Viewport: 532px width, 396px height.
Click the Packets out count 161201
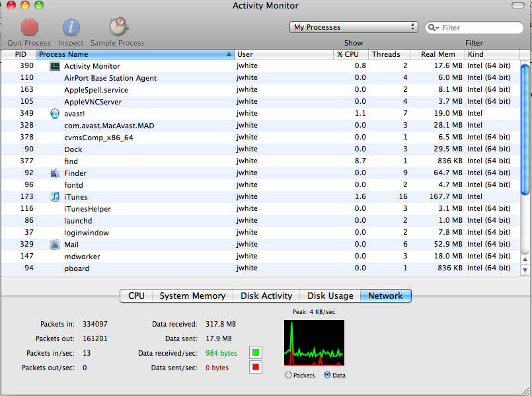pos(95,338)
